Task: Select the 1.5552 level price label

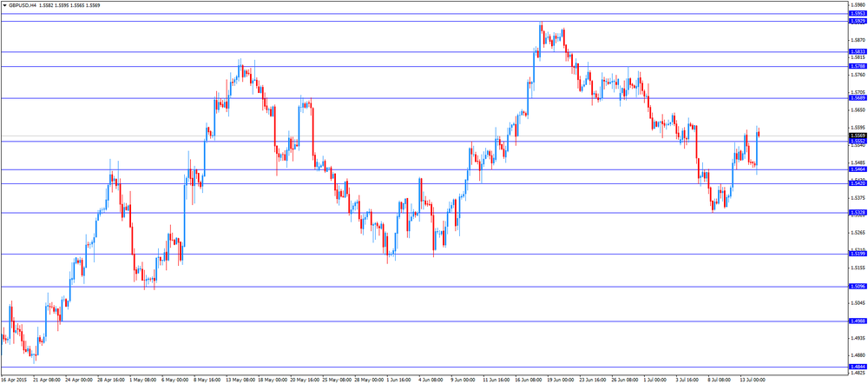Action: click(x=857, y=142)
